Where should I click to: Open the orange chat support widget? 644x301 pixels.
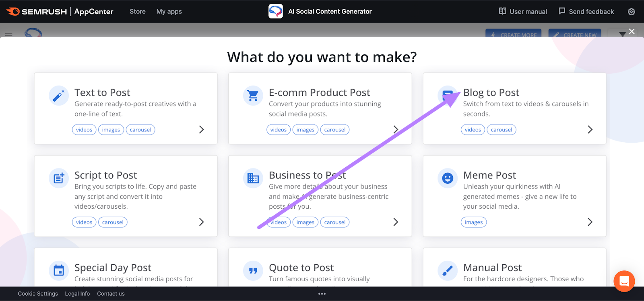pos(624,281)
